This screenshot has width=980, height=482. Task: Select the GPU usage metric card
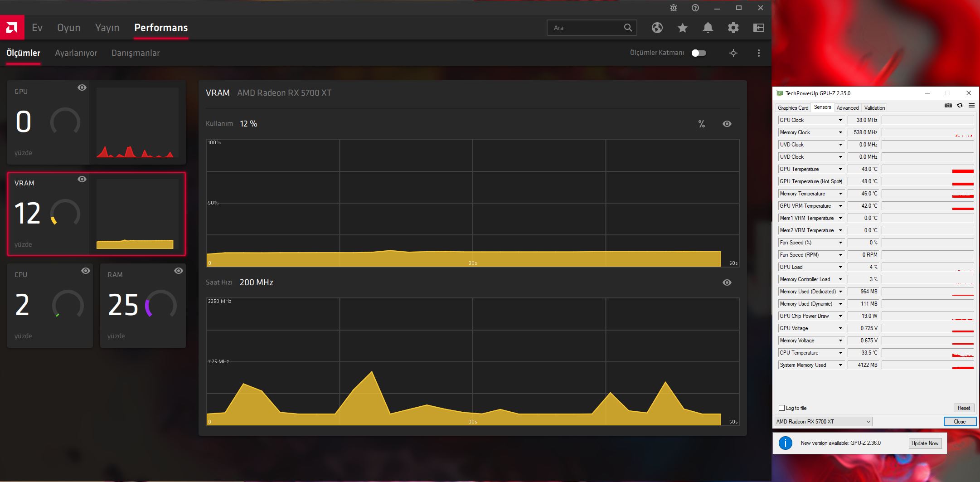(x=96, y=122)
